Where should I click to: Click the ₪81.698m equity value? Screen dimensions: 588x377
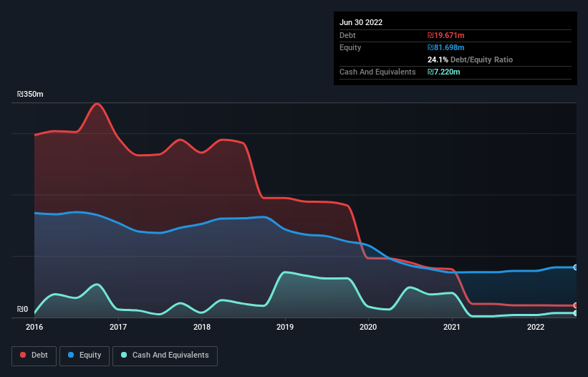(x=446, y=47)
